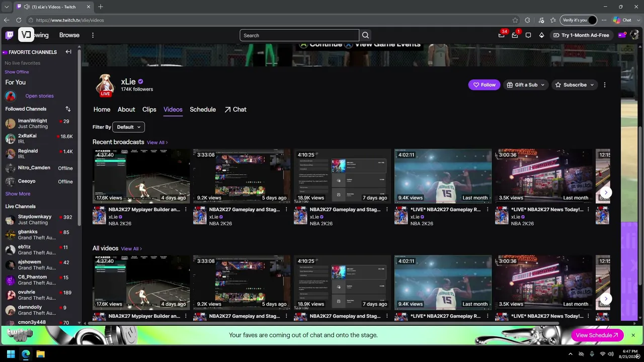Select the Videos tab
The width and height of the screenshot is (644, 362).
[173, 110]
